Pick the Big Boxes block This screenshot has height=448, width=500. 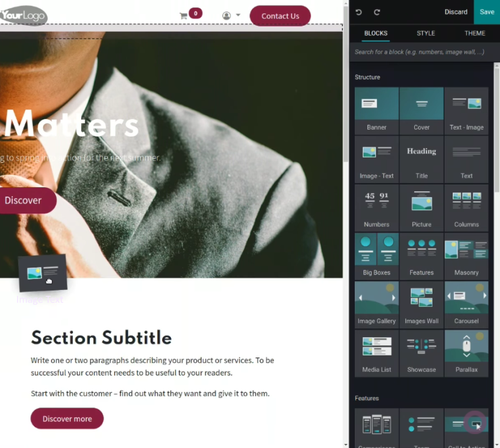[376, 256]
